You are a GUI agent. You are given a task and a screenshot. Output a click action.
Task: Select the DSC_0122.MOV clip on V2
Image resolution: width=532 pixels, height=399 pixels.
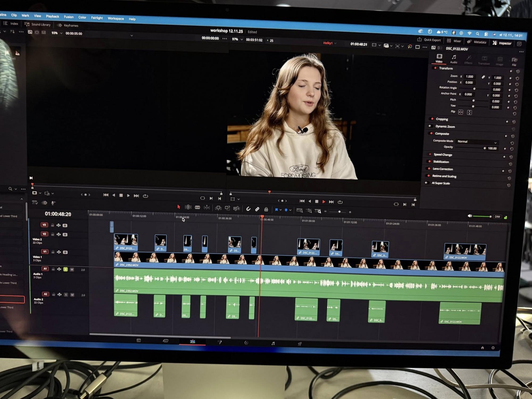465,251
